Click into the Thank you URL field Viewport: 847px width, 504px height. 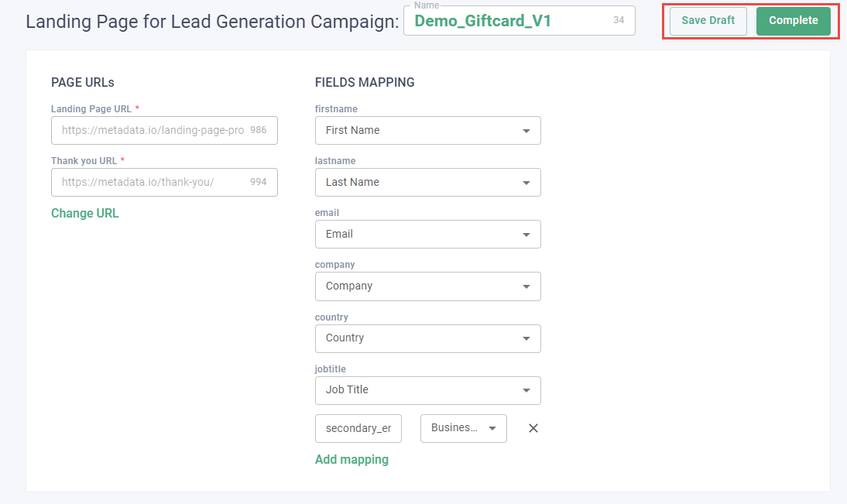153,183
